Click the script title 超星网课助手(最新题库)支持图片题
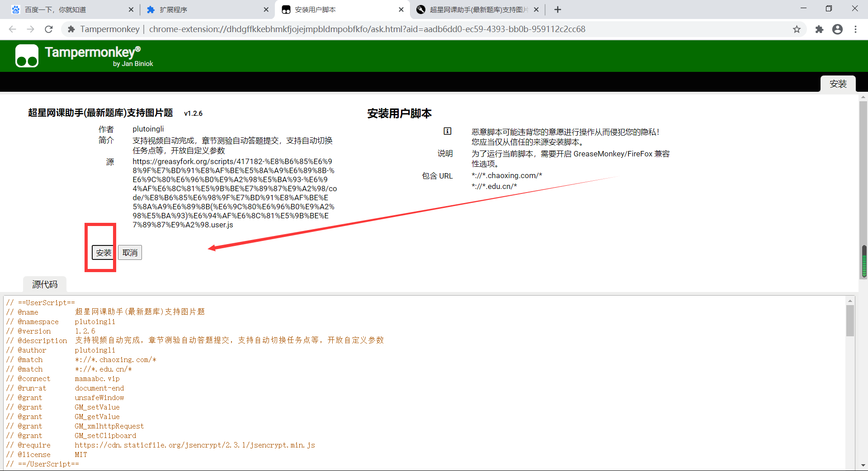This screenshot has width=868, height=471. click(x=100, y=113)
